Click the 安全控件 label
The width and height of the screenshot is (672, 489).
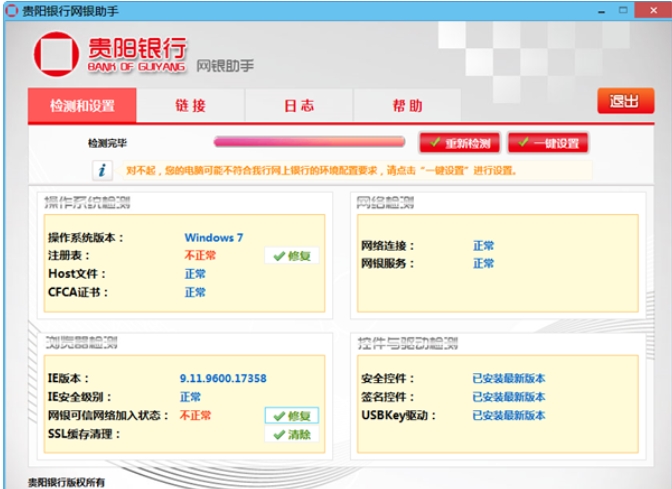pyautogui.click(x=387, y=378)
